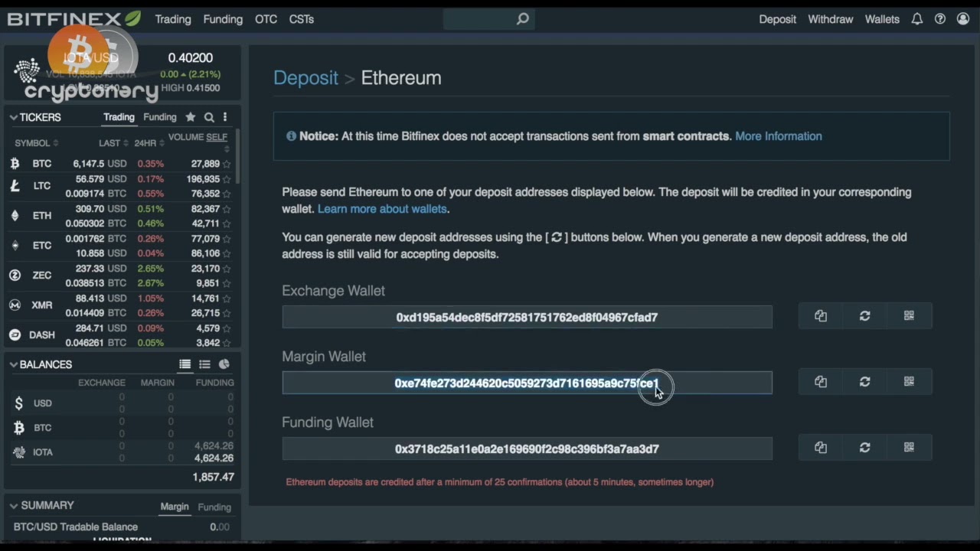980x551 pixels.
Task: Star the LTC 0.009174 BTC pair
Action: coord(227,194)
